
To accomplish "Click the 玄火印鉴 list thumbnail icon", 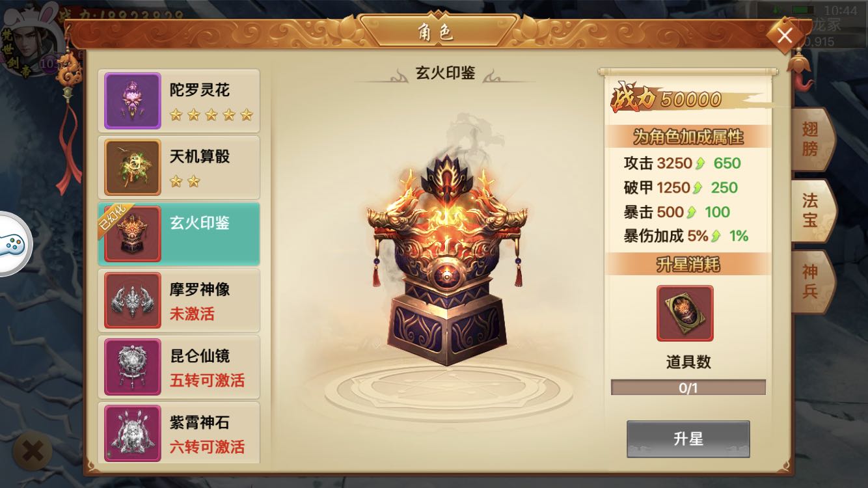I will 133,234.
